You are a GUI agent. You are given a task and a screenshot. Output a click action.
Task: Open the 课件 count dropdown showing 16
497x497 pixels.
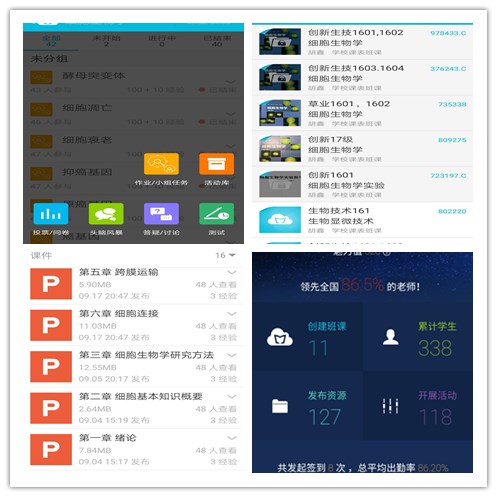tap(225, 255)
